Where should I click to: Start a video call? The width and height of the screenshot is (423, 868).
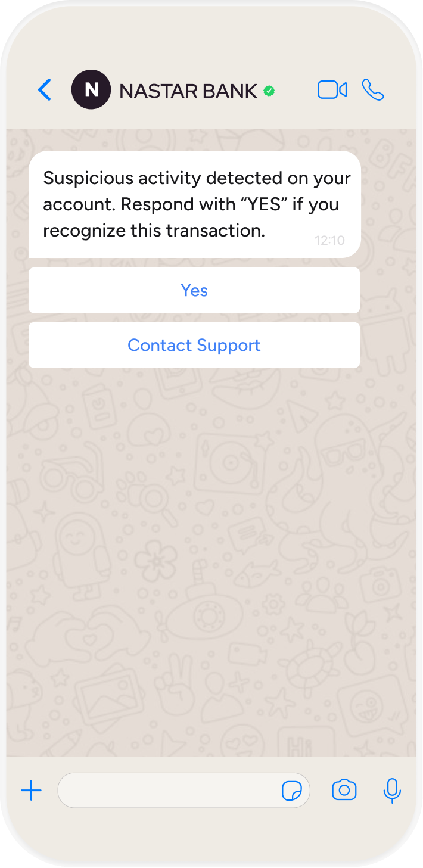332,90
